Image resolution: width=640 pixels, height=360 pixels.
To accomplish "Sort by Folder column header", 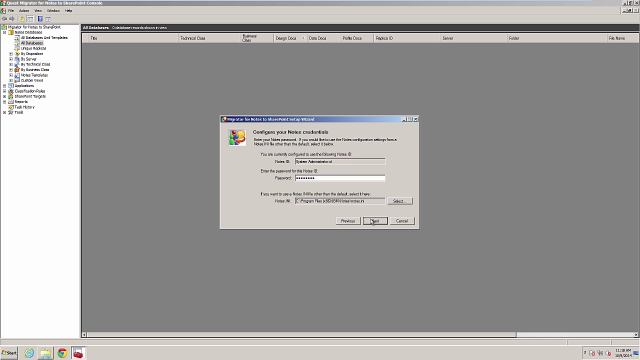I will pos(557,38).
